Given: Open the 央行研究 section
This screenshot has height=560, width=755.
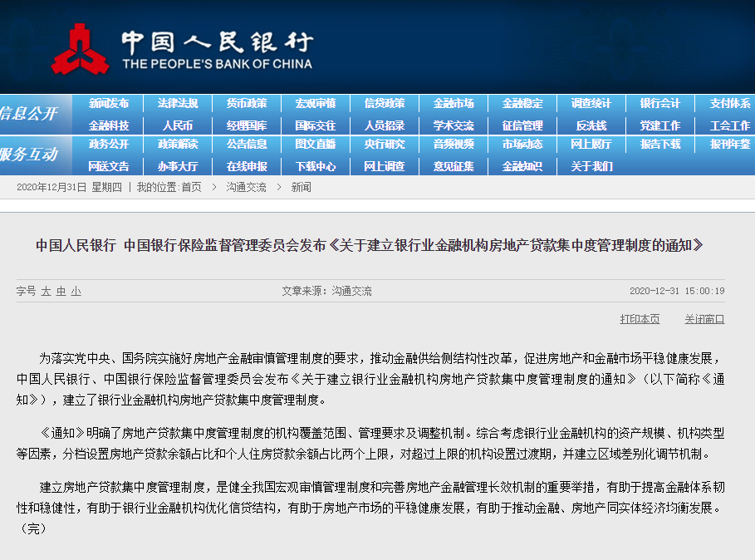Looking at the screenshot, I should click(385, 144).
